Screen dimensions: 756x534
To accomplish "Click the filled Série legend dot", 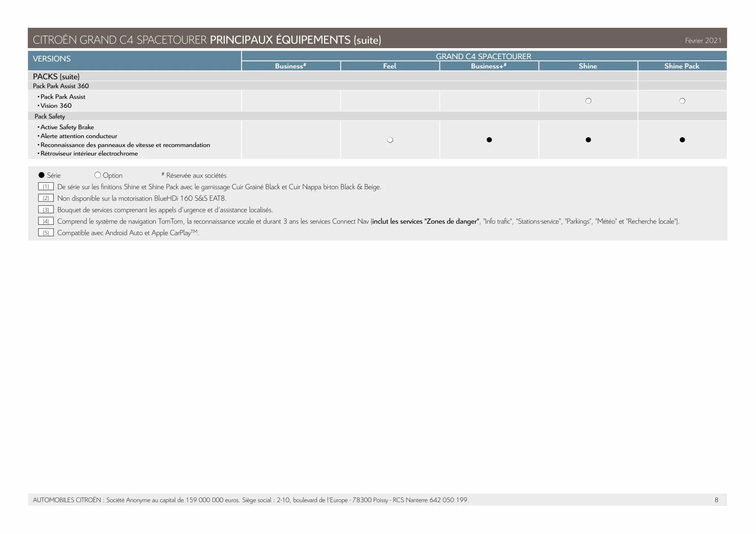I will coord(42,175).
